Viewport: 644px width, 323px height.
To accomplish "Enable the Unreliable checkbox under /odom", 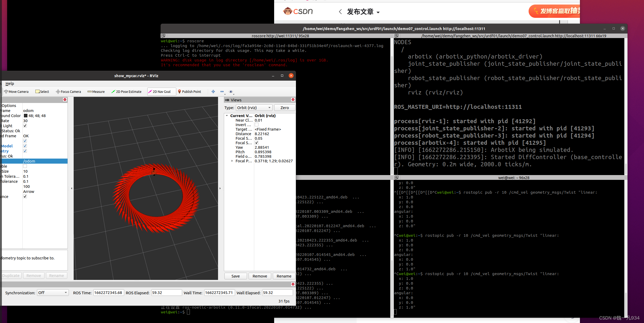I will [25, 166].
